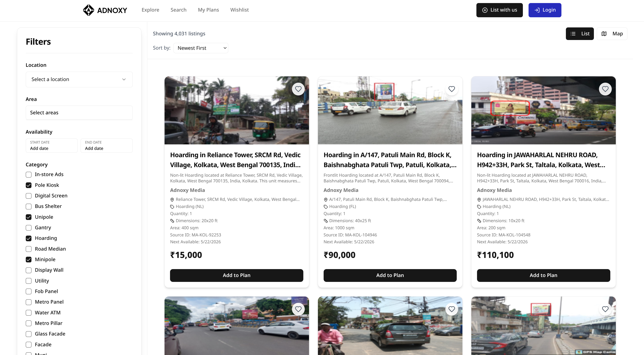Uncheck the Pole Kiosk category
Viewport: 644px width, 355px height.
pos(28,185)
